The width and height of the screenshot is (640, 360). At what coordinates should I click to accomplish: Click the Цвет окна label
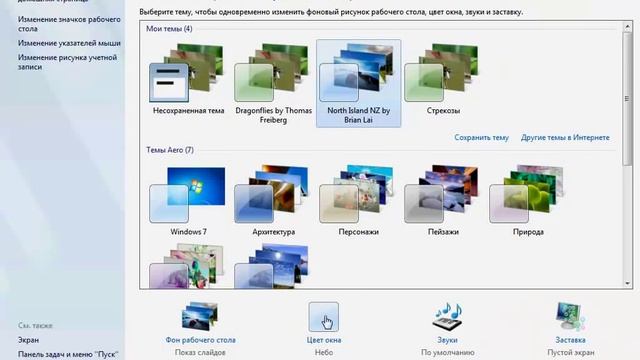click(324, 340)
